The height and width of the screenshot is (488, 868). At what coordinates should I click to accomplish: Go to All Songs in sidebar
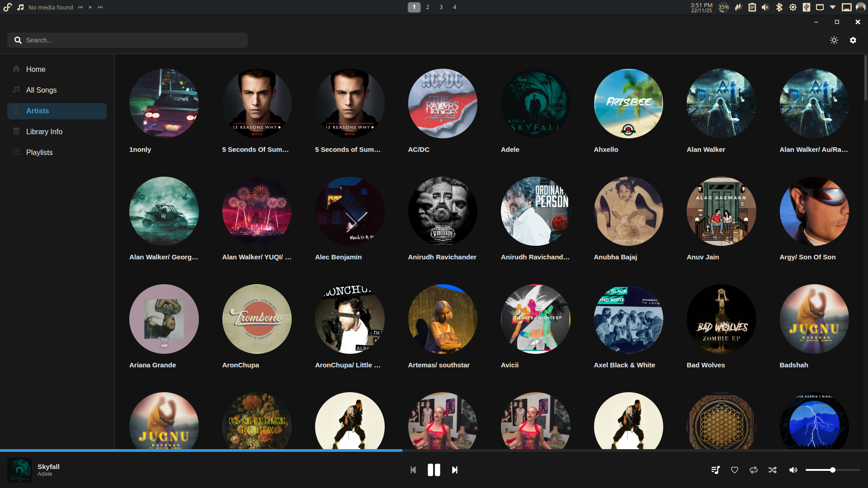[x=41, y=90]
